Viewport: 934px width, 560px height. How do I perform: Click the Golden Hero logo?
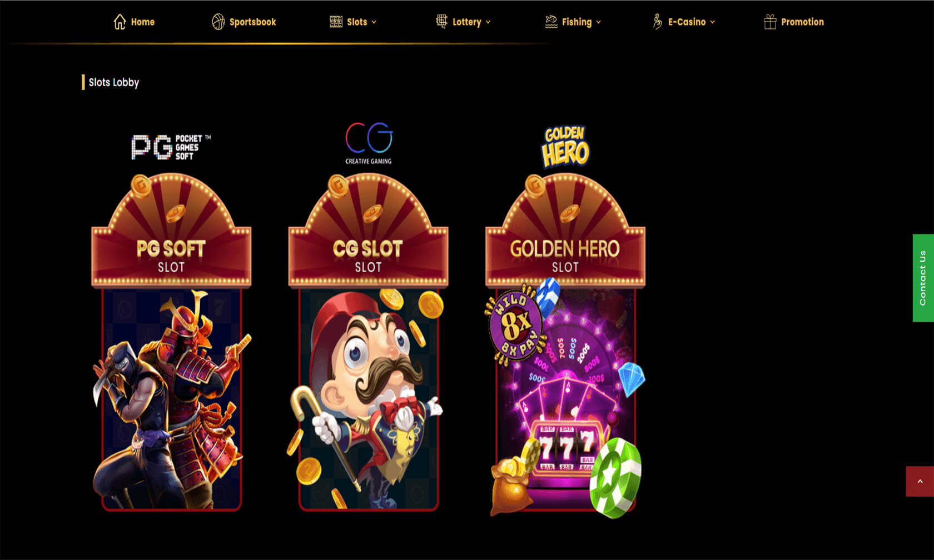tap(565, 147)
